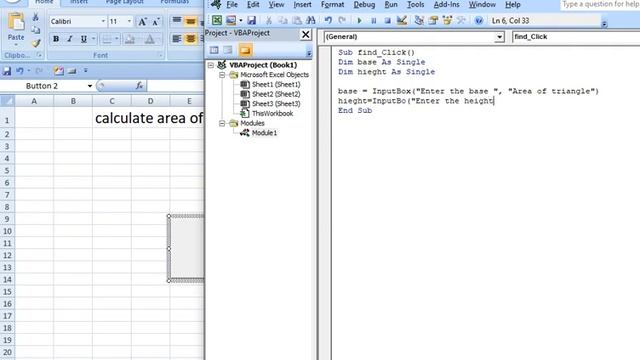Open the font size 11 dropdown
Screen dimensions: 640x360
pyautogui.click(x=129, y=21)
